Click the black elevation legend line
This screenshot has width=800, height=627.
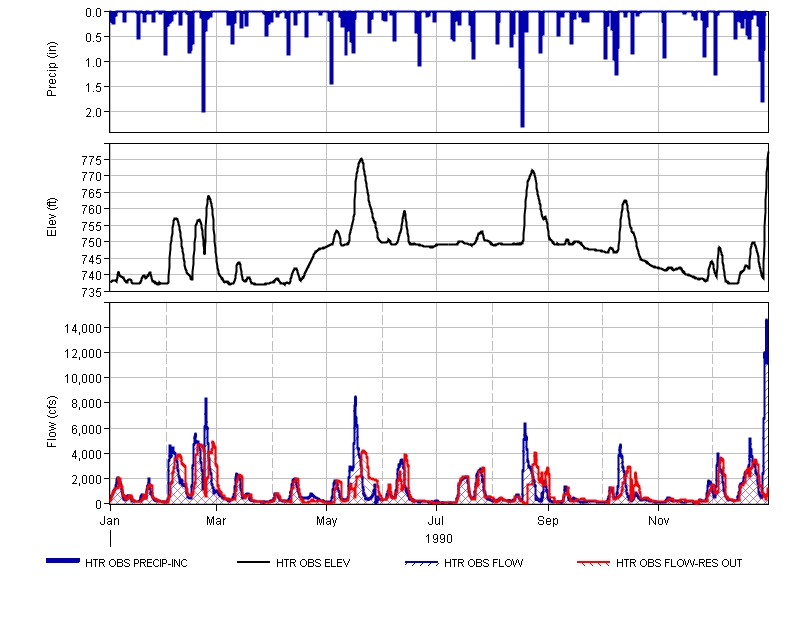point(253,562)
